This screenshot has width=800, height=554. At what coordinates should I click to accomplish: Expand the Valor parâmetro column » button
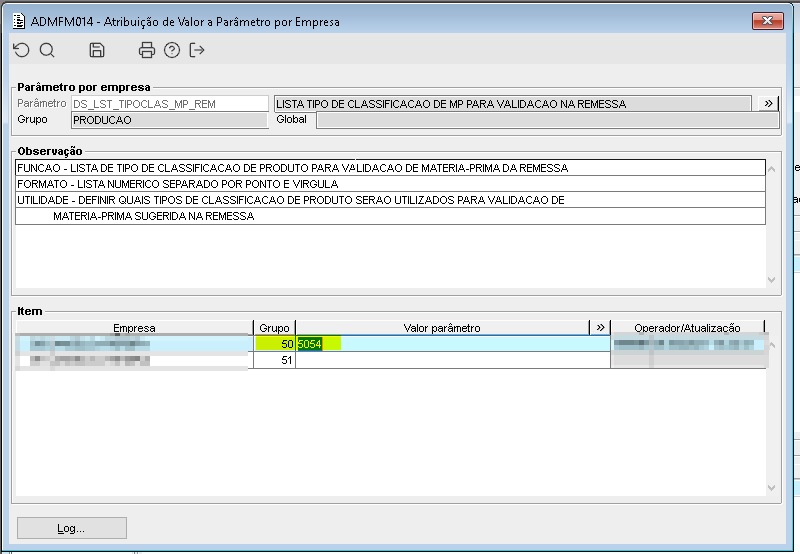[x=600, y=328]
